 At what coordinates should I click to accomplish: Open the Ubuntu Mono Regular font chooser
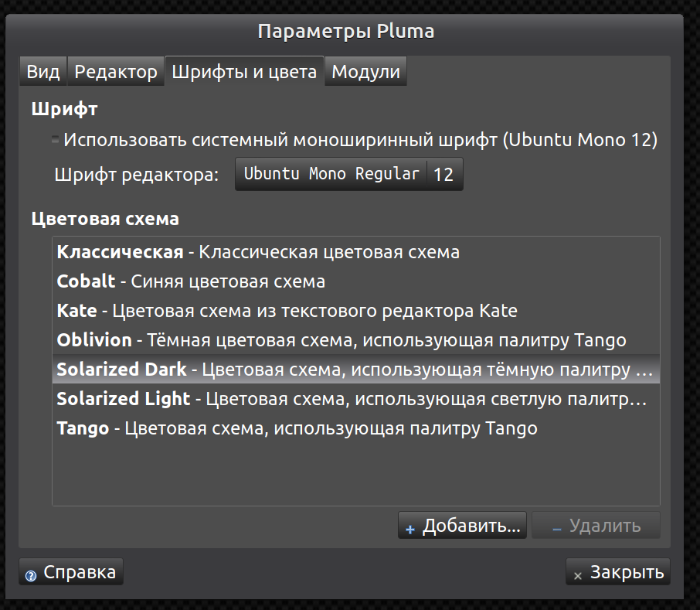348,174
